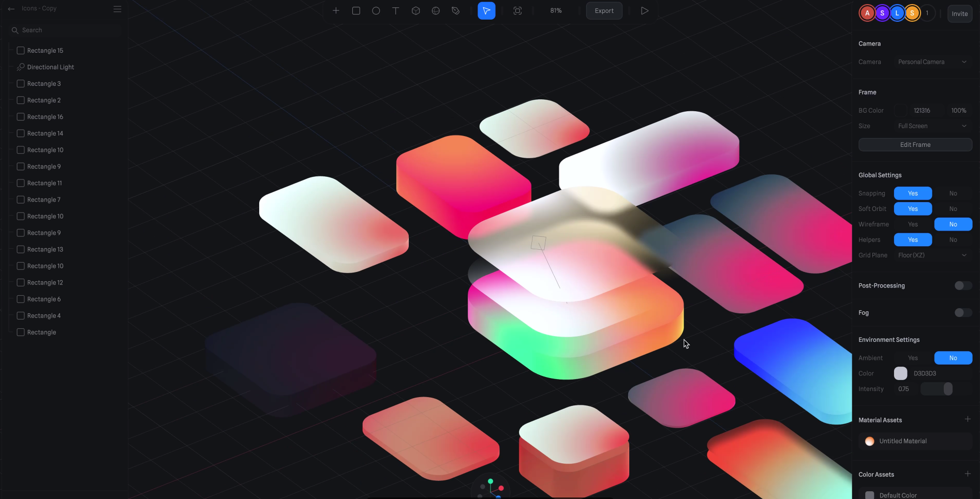Toggle the Post-Processing switch
This screenshot has height=499, width=980.
click(962, 286)
